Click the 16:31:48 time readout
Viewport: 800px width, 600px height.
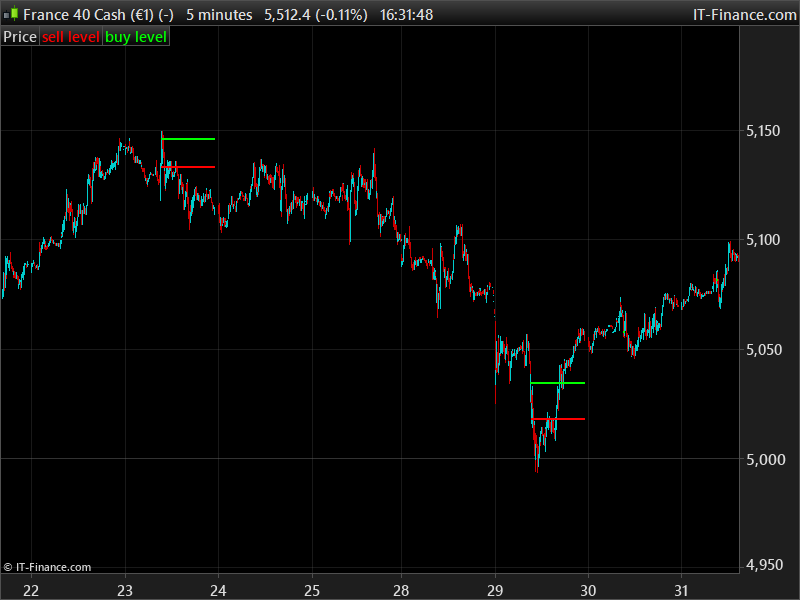click(406, 15)
